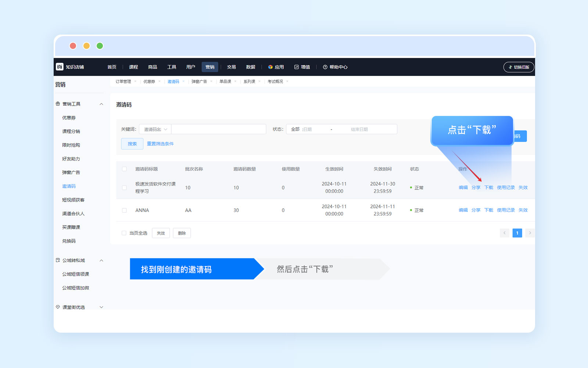Open the 用户 top menu
This screenshot has width=588, height=368.
tap(191, 67)
